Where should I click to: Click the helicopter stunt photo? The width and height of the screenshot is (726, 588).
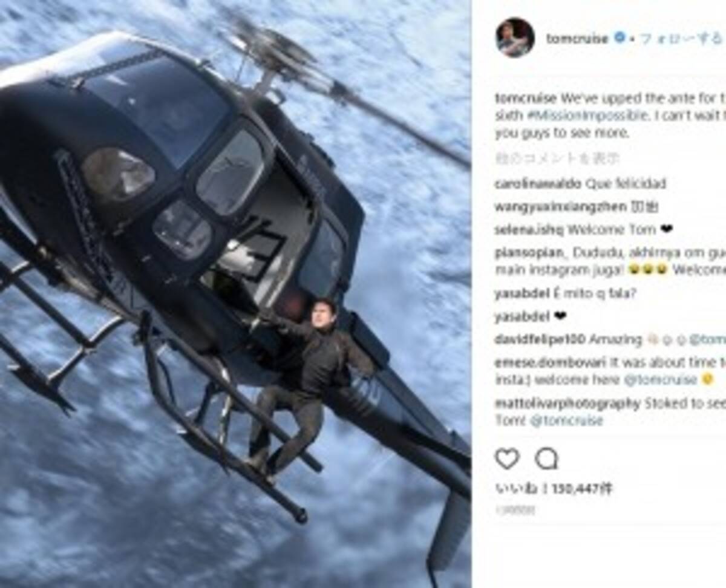coord(235,294)
